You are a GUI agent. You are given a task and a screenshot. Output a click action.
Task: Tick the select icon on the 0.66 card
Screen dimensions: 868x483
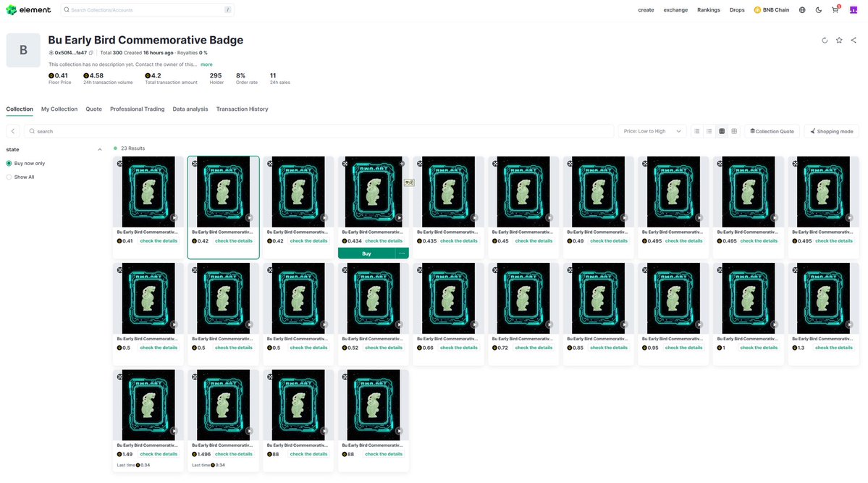(x=420, y=270)
